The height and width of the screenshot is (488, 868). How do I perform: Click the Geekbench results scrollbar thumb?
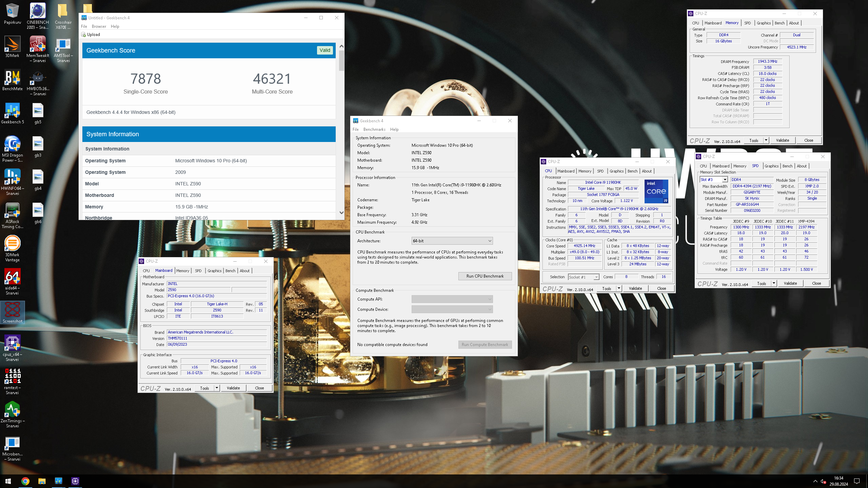[x=341, y=61]
